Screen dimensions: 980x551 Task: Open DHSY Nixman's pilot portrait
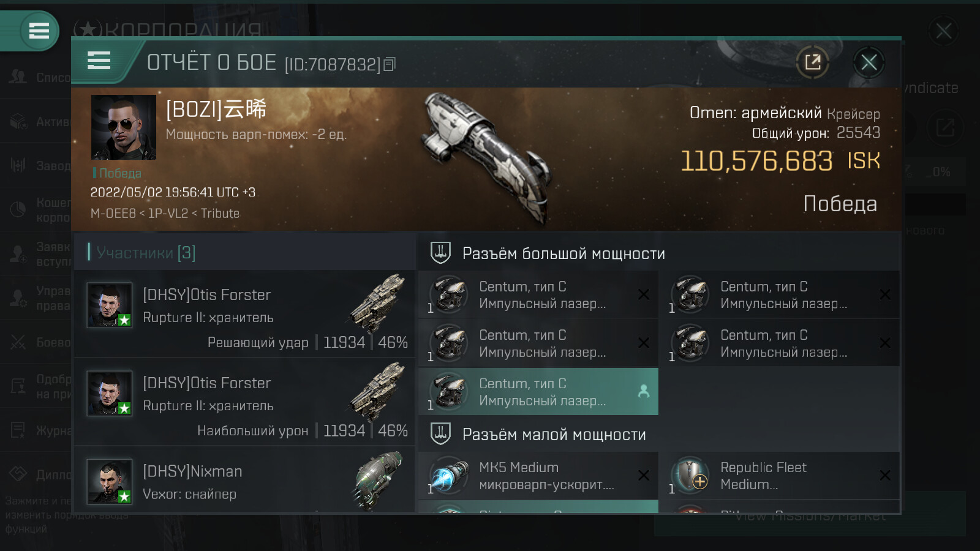click(110, 481)
